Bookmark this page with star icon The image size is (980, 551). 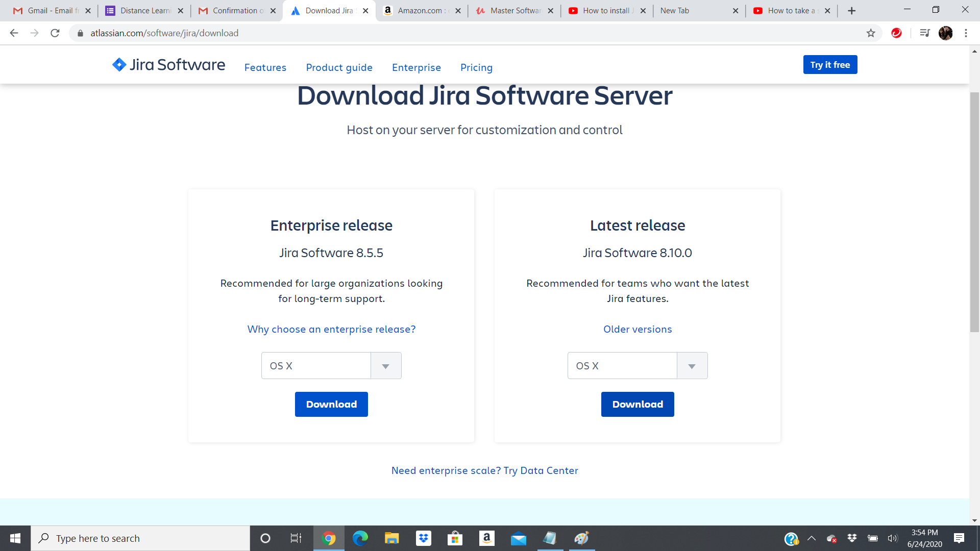coord(871,33)
